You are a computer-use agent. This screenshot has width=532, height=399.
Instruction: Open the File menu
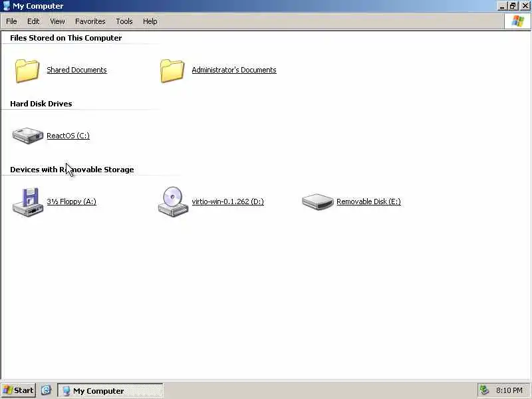[x=11, y=21]
